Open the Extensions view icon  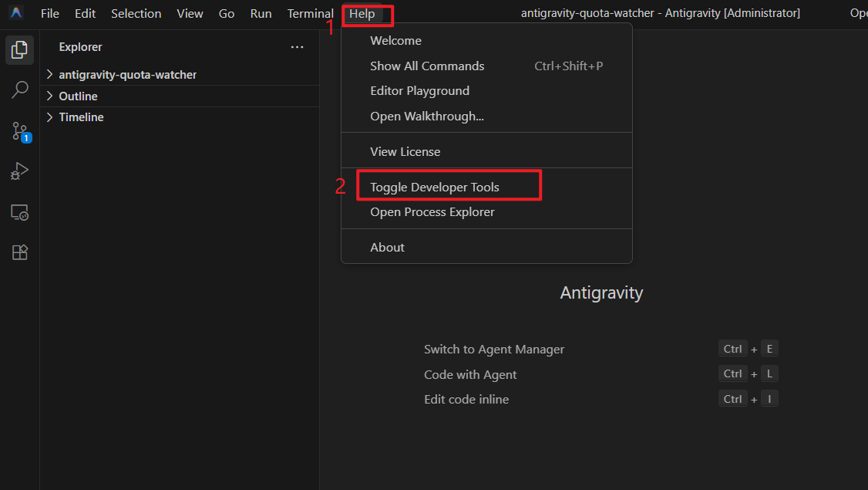point(19,252)
